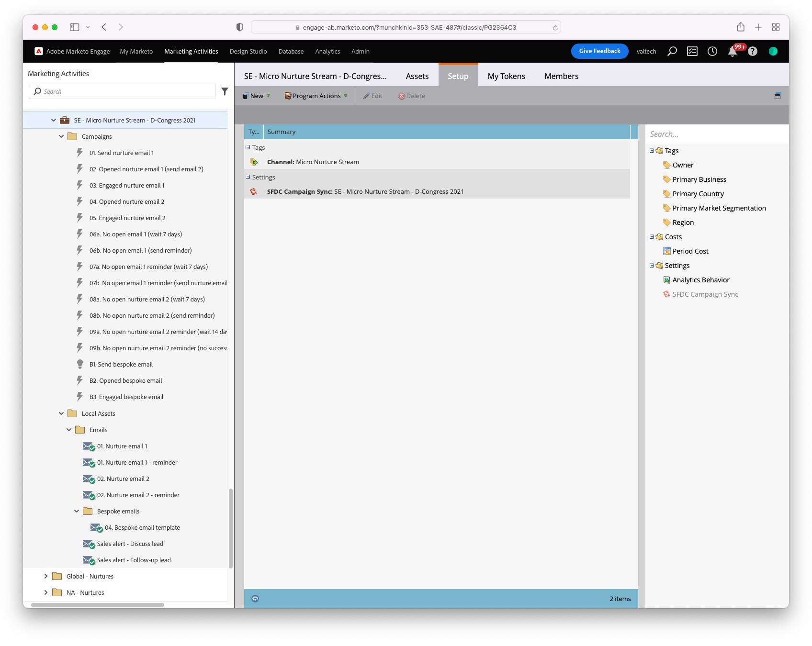Open the Analytics menu
This screenshot has height=646, width=812.
tap(327, 51)
